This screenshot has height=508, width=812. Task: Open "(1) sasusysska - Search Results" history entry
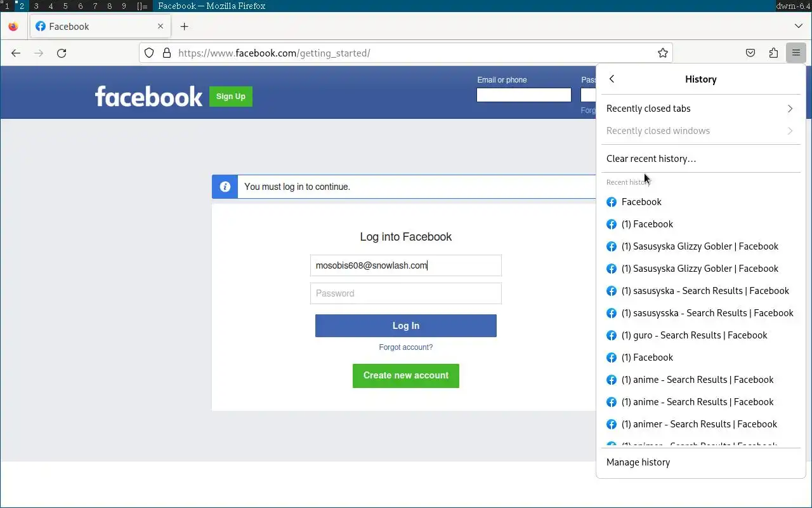coord(700,313)
